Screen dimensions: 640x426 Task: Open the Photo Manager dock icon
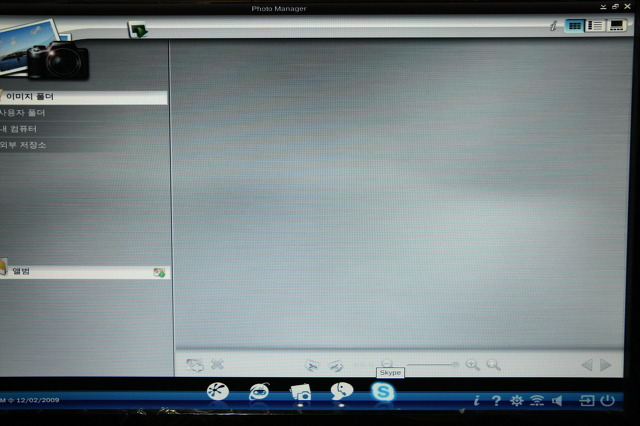(301, 392)
